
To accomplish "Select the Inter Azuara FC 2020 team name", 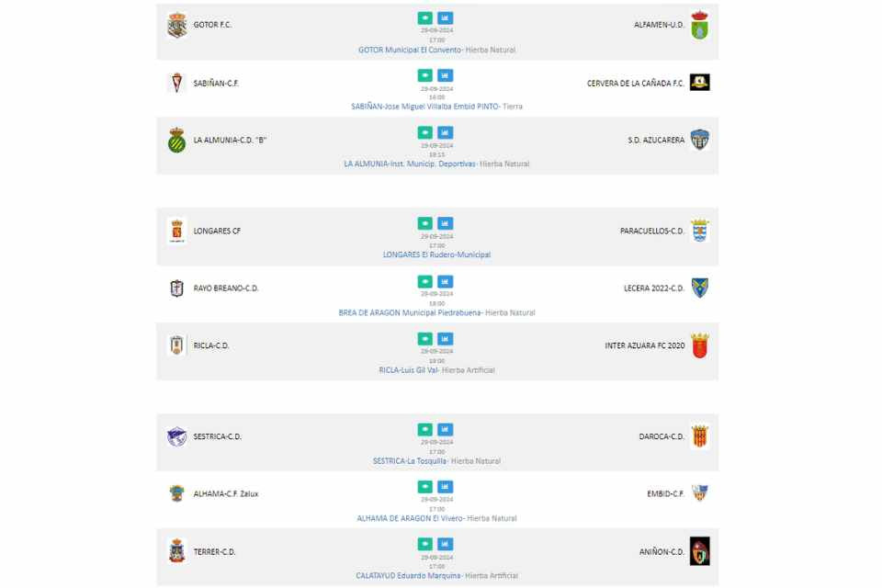I will point(645,345).
